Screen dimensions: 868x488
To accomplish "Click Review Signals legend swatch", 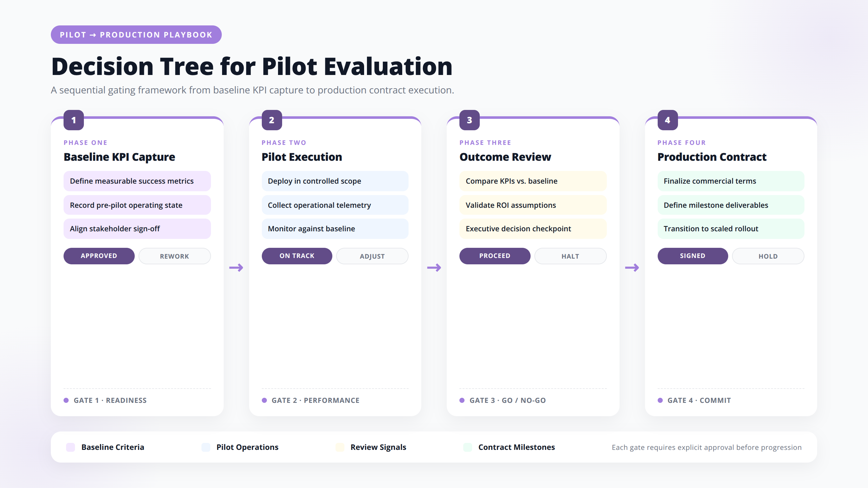I will [x=340, y=447].
